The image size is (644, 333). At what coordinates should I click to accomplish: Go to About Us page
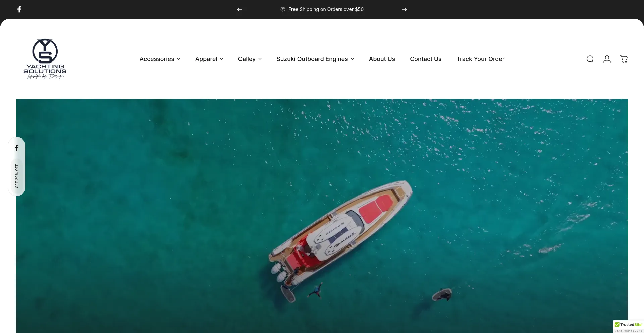click(x=382, y=59)
